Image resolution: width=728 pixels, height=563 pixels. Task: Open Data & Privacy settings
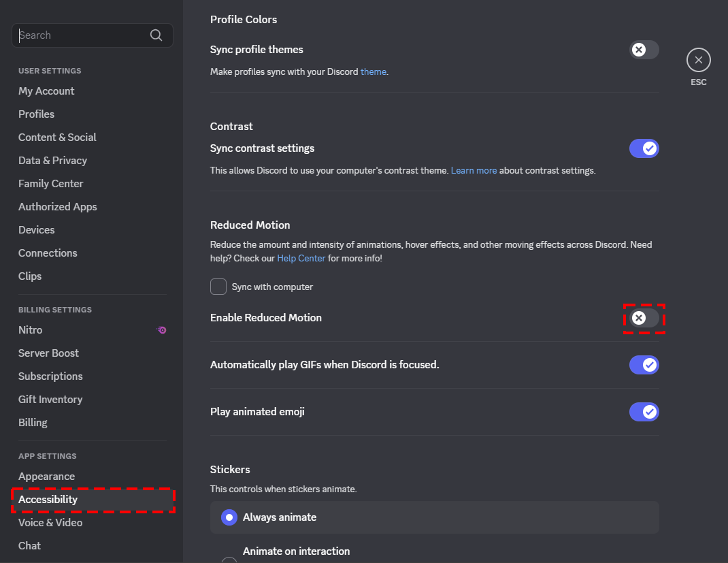[52, 160]
